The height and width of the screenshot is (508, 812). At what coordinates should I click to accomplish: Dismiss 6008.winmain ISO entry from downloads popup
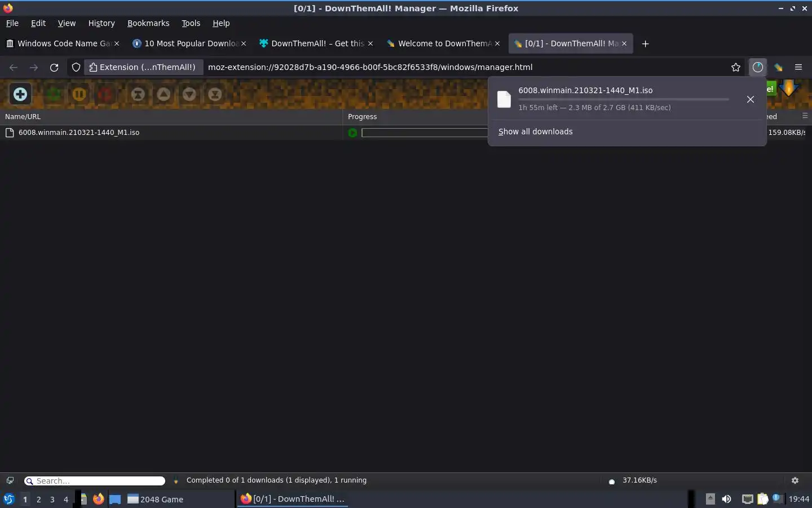click(x=751, y=99)
